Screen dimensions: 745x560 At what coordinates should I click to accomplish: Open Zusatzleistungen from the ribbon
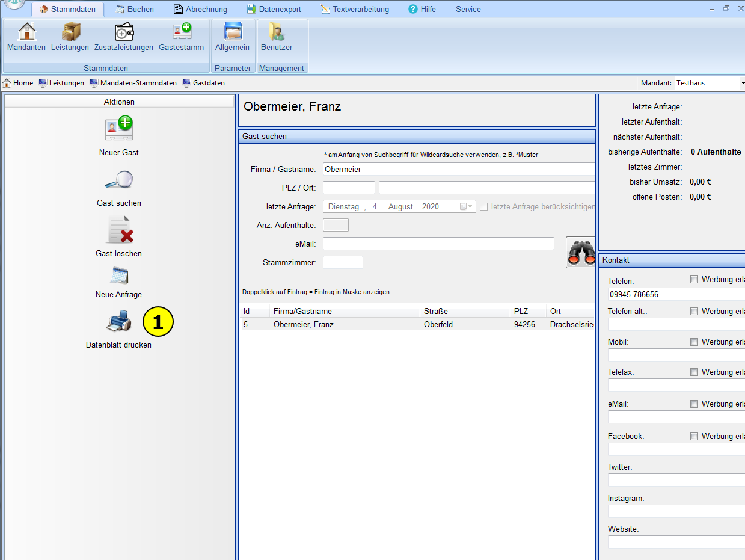(124, 33)
